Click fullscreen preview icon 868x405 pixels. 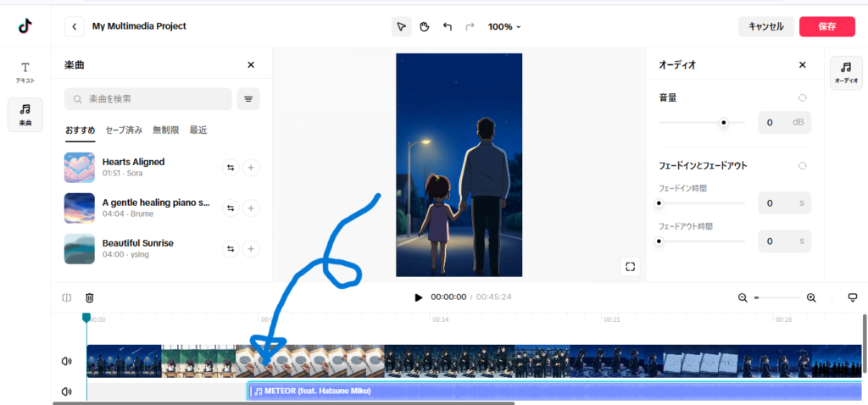(630, 267)
